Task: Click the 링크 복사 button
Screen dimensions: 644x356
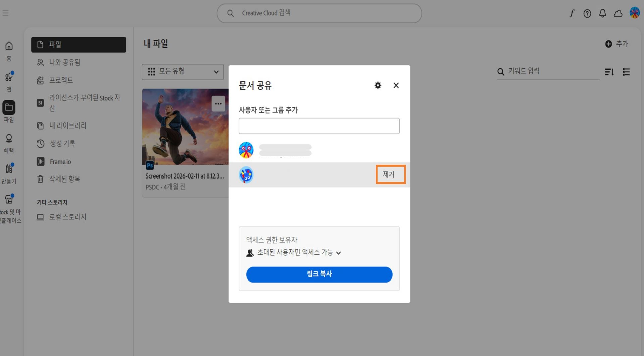Action: tap(319, 274)
